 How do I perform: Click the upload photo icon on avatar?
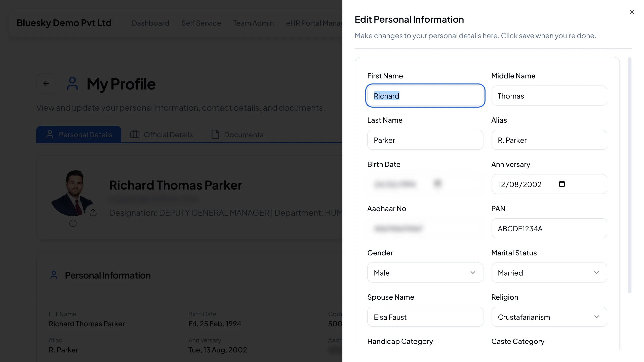tap(93, 212)
